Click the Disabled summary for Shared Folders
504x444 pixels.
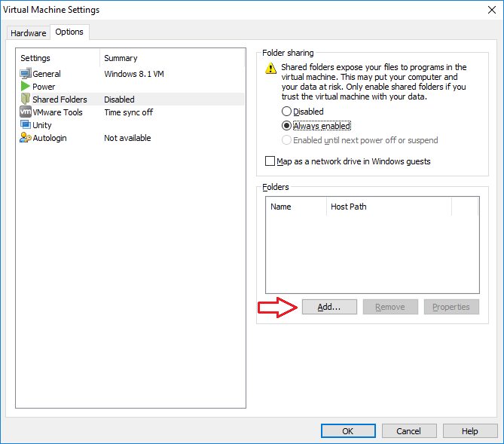click(119, 100)
